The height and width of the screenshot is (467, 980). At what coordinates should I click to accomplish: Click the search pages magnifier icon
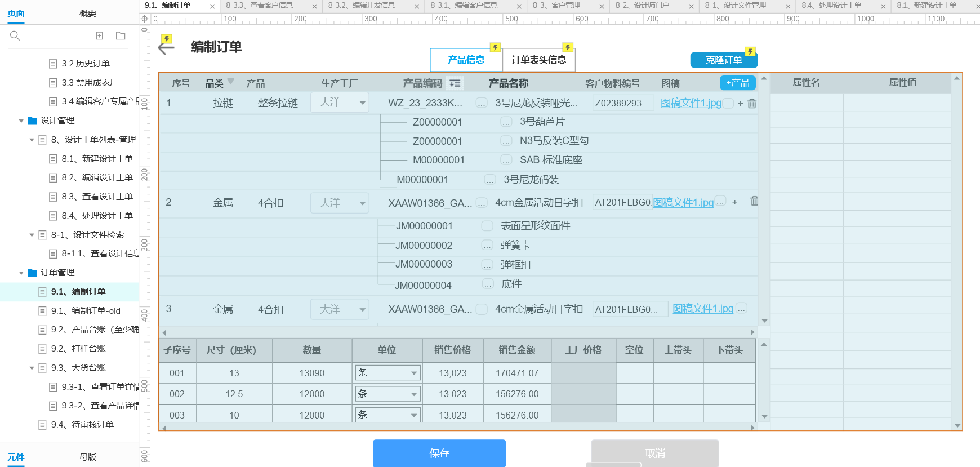click(15, 35)
